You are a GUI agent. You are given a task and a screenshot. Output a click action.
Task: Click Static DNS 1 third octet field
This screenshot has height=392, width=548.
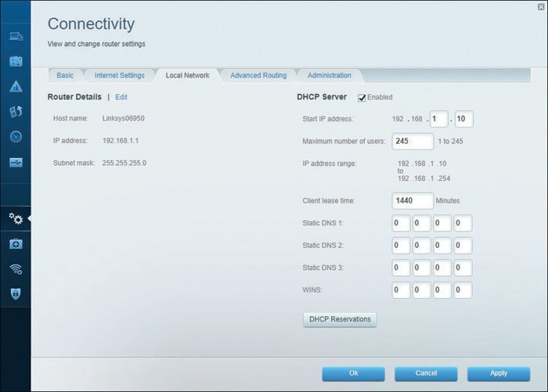coord(442,223)
